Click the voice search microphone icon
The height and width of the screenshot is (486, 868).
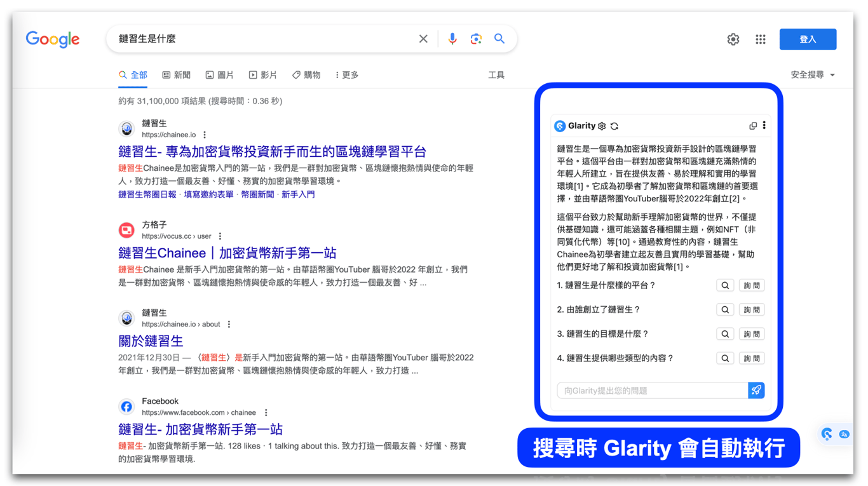pos(452,39)
